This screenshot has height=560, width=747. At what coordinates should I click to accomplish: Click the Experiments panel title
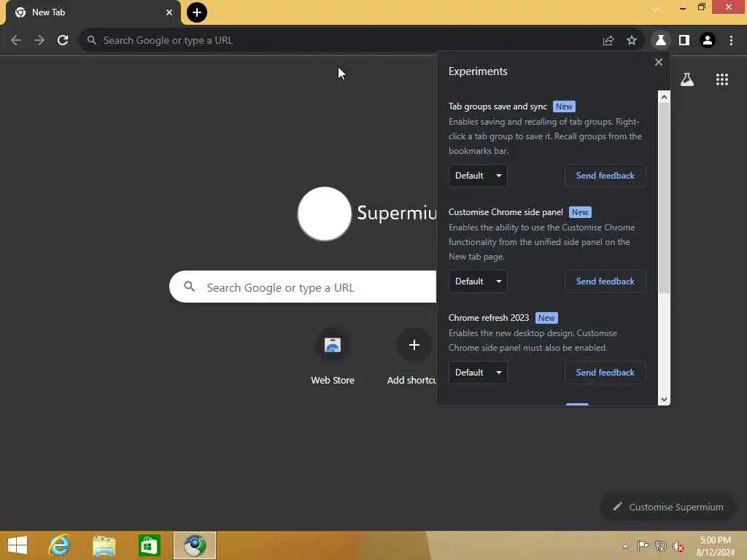point(478,71)
